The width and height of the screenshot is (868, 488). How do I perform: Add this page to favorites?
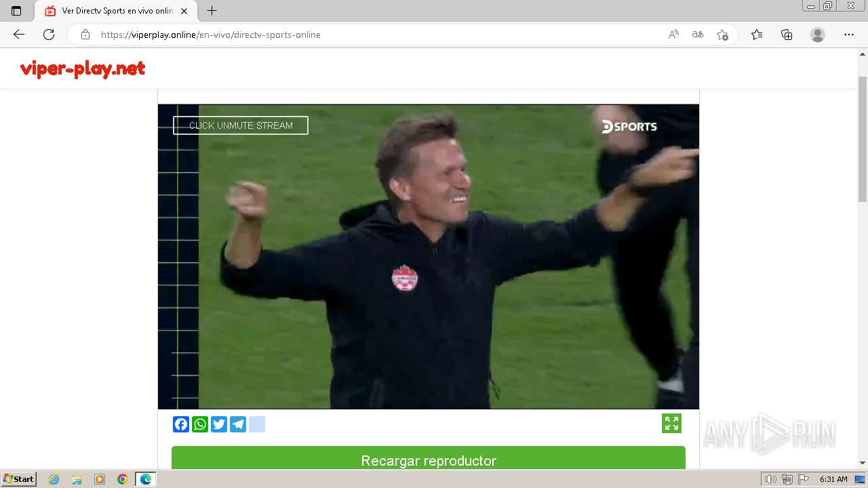(722, 35)
